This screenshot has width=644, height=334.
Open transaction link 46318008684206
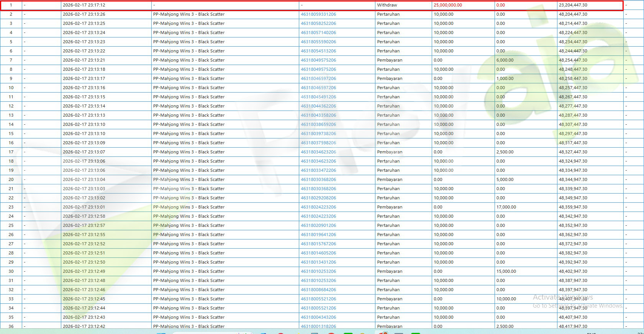pyautogui.click(x=318, y=290)
